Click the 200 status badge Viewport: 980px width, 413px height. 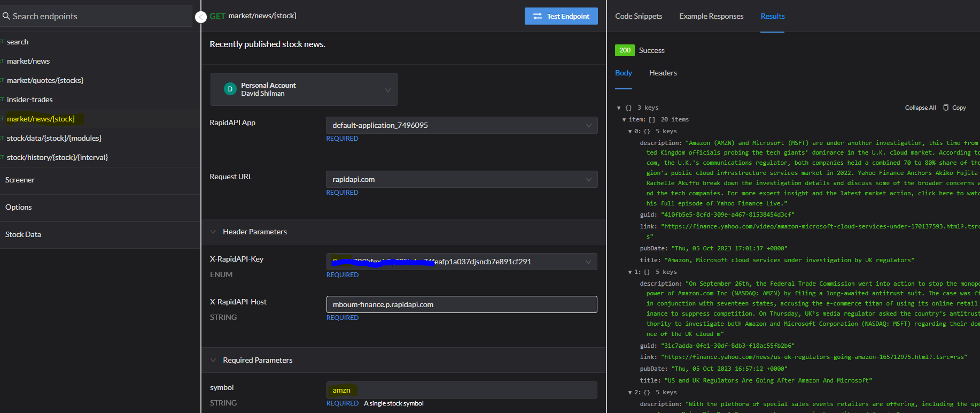625,50
